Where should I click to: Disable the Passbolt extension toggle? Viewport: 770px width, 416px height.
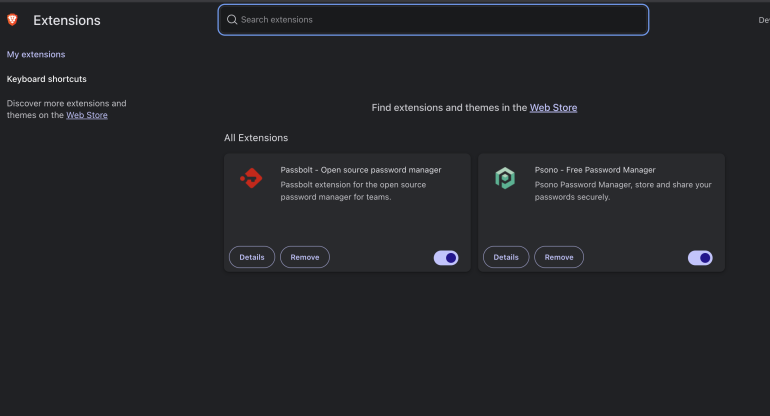pyautogui.click(x=446, y=258)
